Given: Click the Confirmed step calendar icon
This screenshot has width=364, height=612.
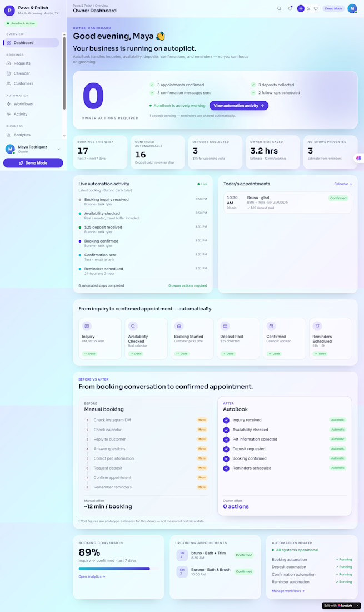Looking at the screenshot, I should tap(271, 326).
